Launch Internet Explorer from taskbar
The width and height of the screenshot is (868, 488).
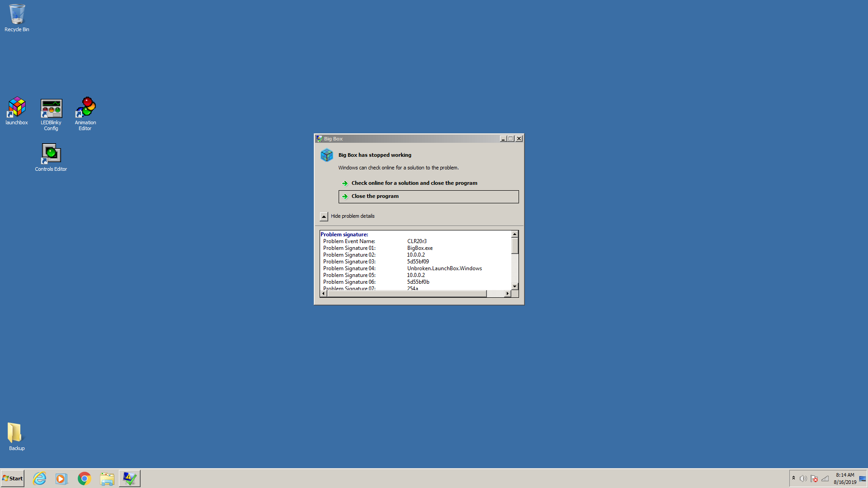[x=40, y=478]
